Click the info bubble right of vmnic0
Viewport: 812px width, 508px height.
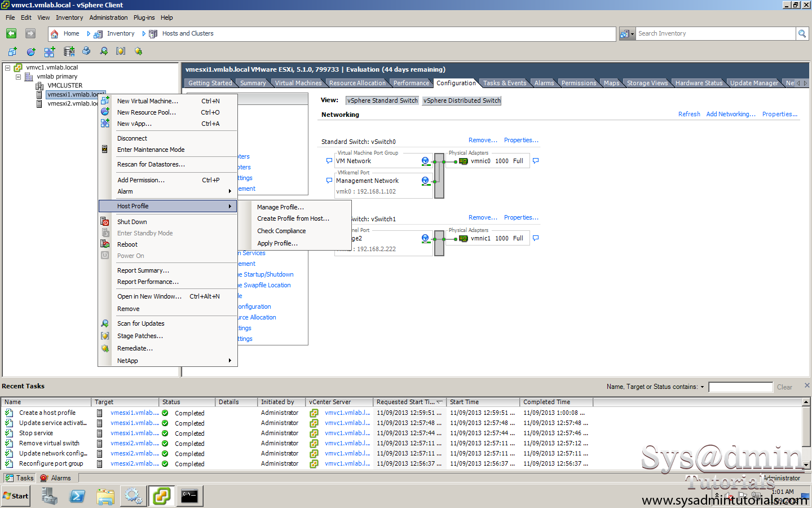click(x=536, y=161)
